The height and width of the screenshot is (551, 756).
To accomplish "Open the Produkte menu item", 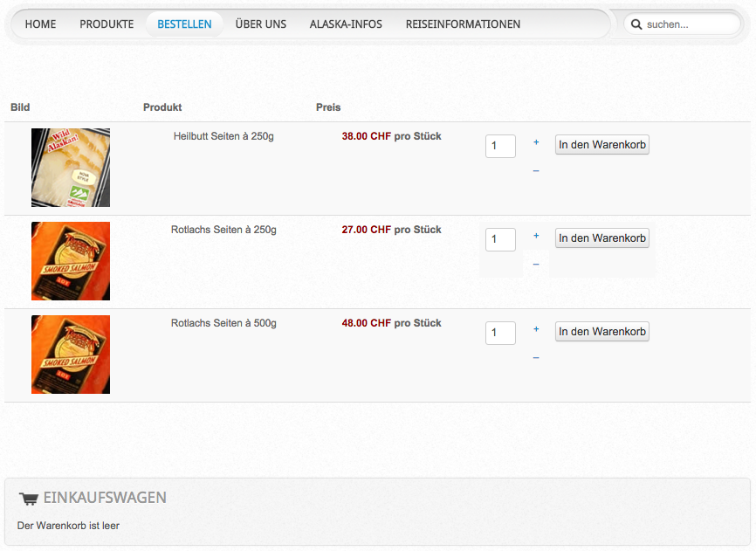I will click(107, 24).
